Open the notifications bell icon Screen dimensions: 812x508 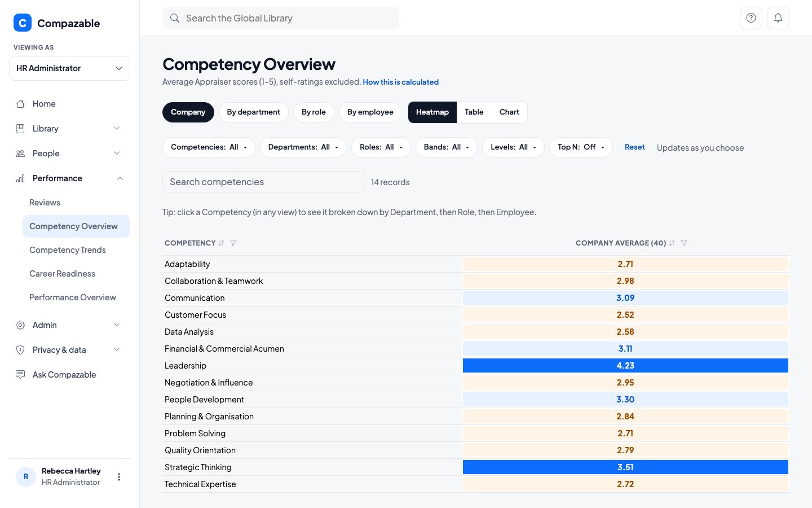pos(778,18)
